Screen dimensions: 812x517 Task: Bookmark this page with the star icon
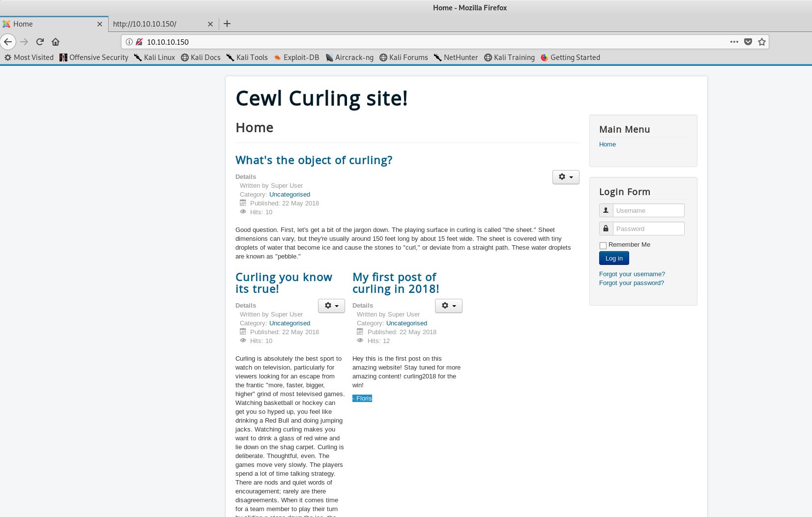click(762, 42)
